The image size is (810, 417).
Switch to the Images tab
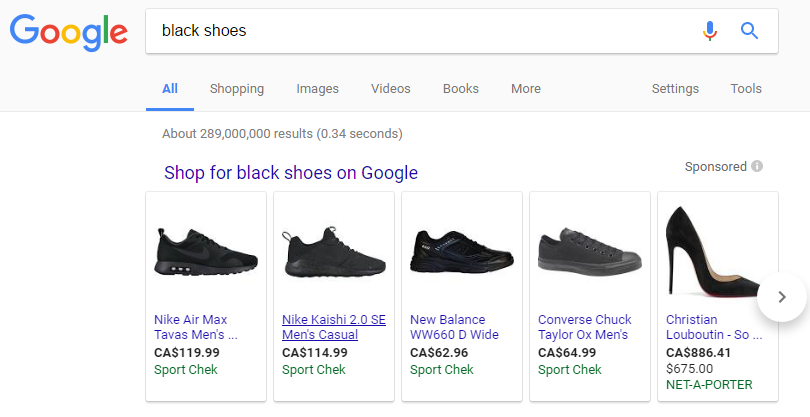pos(317,89)
